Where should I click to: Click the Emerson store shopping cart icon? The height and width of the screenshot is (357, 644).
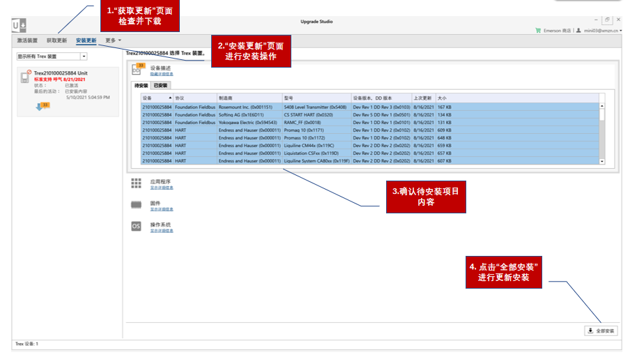point(538,31)
